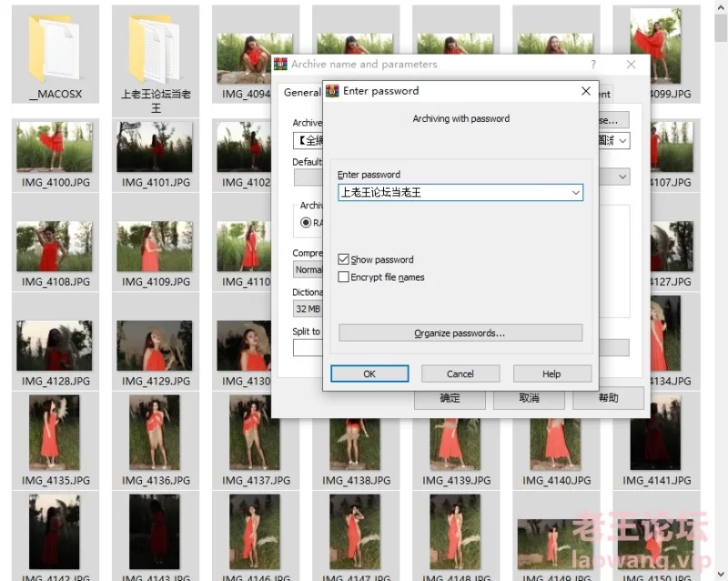728x581 pixels.
Task: Open the 32 MB dictionary size dropdown
Action: pyautogui.click(x=308, y=308)
